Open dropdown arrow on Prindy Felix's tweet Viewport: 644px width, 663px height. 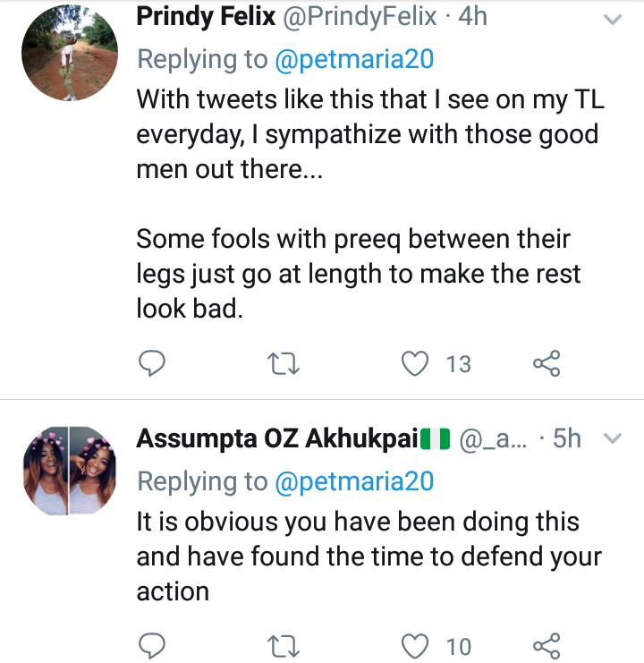click(613, 18)
